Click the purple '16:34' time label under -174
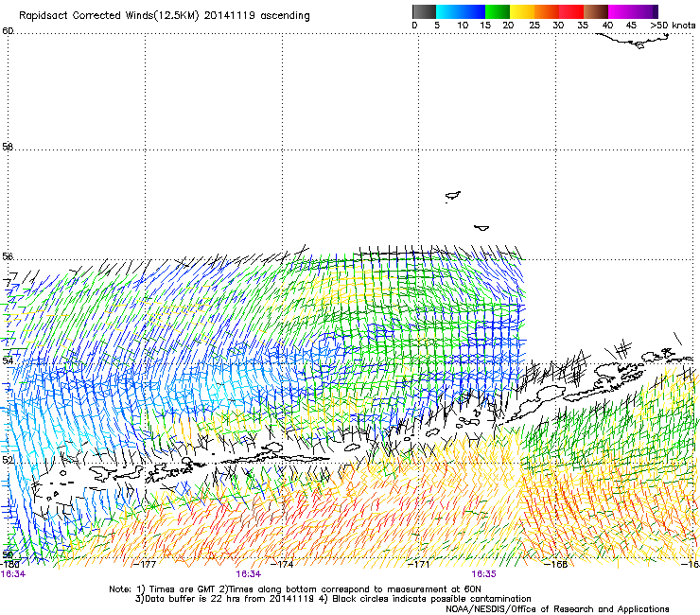This screenshot has width=700, height=615. tap(248, 574)
